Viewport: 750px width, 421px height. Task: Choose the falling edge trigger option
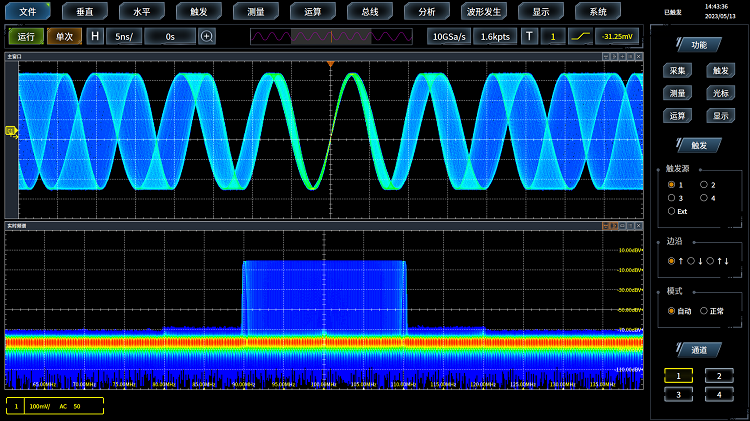click(x=691, y=261)
